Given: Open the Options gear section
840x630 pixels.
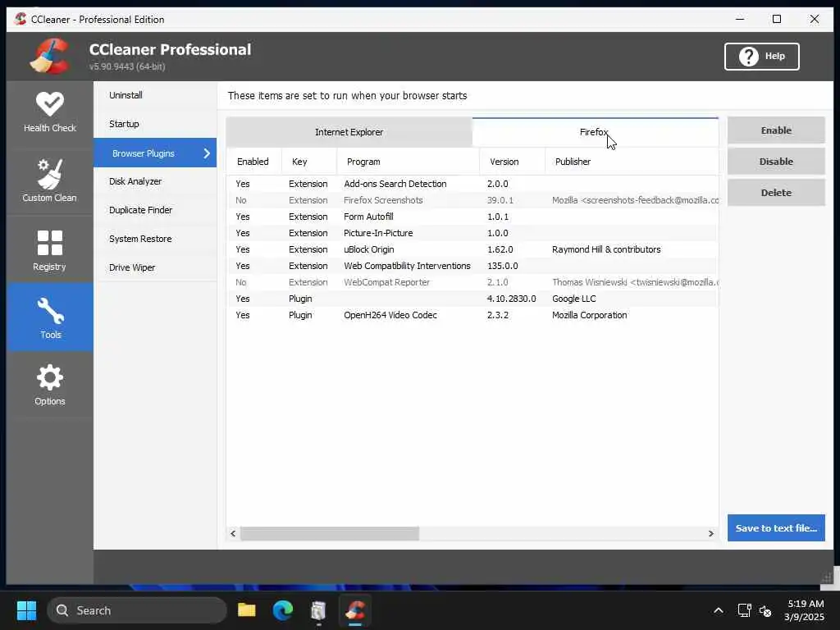Looking at the screenshot, I should (50, 385).
